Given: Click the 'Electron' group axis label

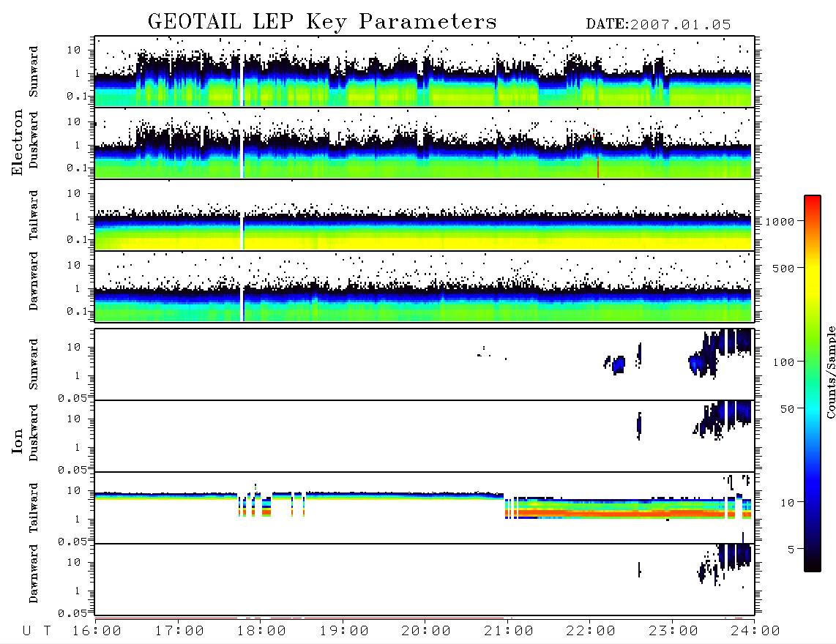Looking at the screenshot, I should click(x=17, y=142).
